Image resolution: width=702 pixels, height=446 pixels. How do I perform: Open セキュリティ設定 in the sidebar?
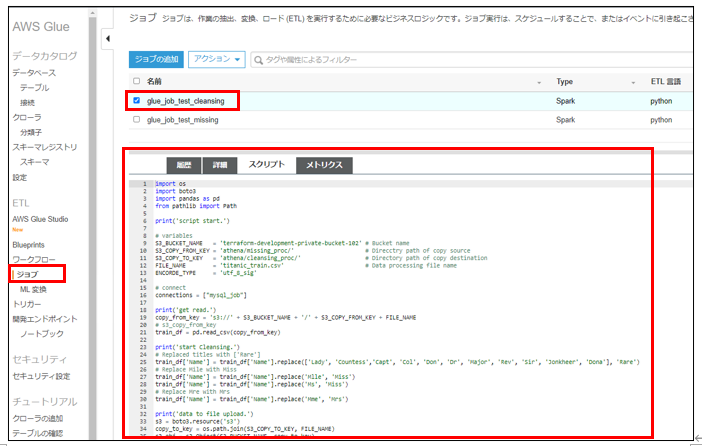[x=41, y=376]
